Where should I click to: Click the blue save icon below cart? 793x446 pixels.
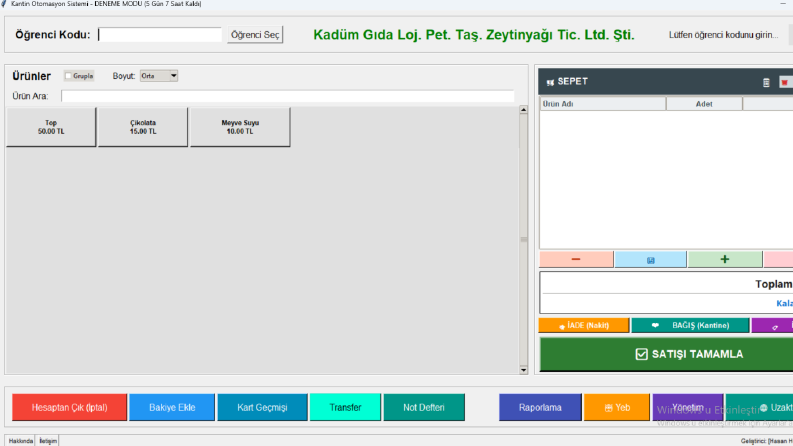tap(650, 259)
